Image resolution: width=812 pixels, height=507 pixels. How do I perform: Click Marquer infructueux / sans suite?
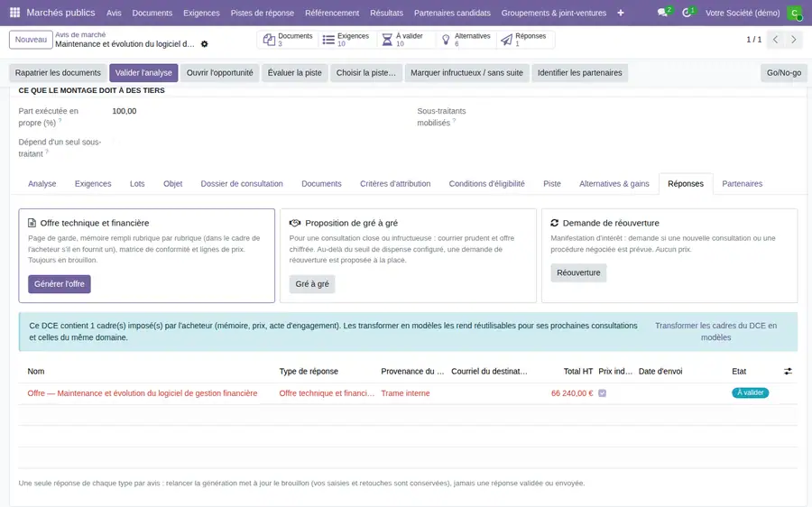click(x=466, y=73)
